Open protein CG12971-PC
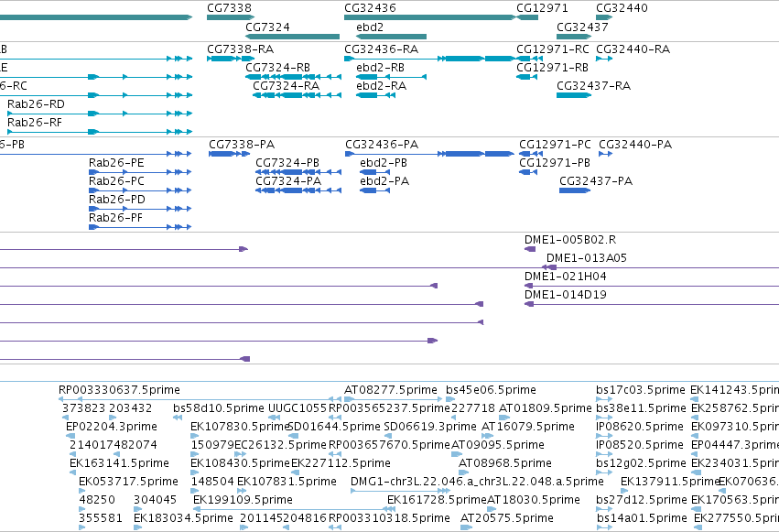The height and width of the screenshot is (532, 779). (x=555, y=145)
